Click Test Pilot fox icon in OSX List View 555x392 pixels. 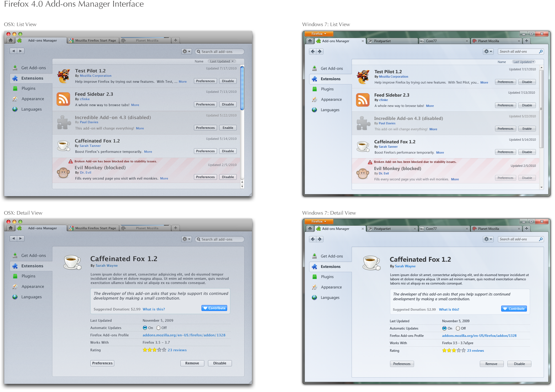[x=64, y=76]
